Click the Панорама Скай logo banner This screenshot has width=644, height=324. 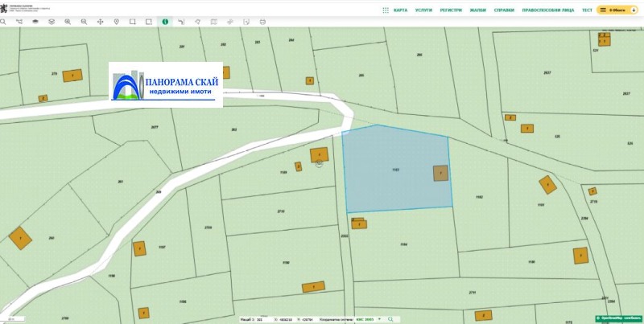click(166, 84)
